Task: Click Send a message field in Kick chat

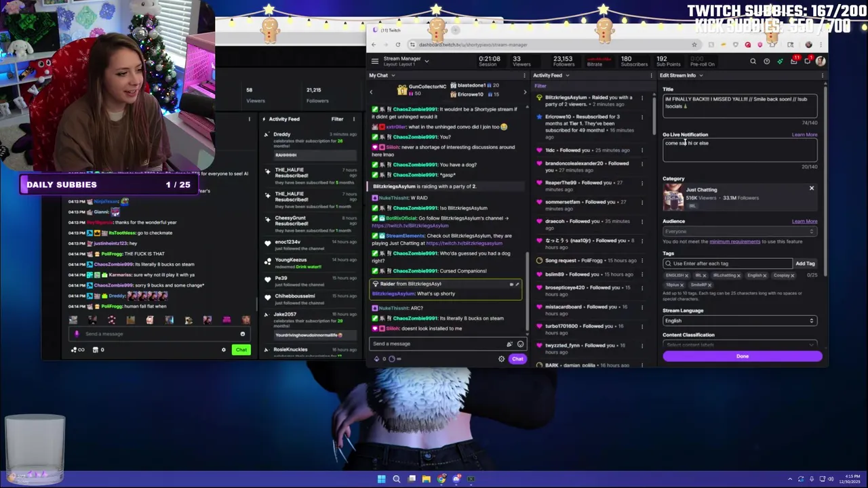Action: click(x=159, y=333)
